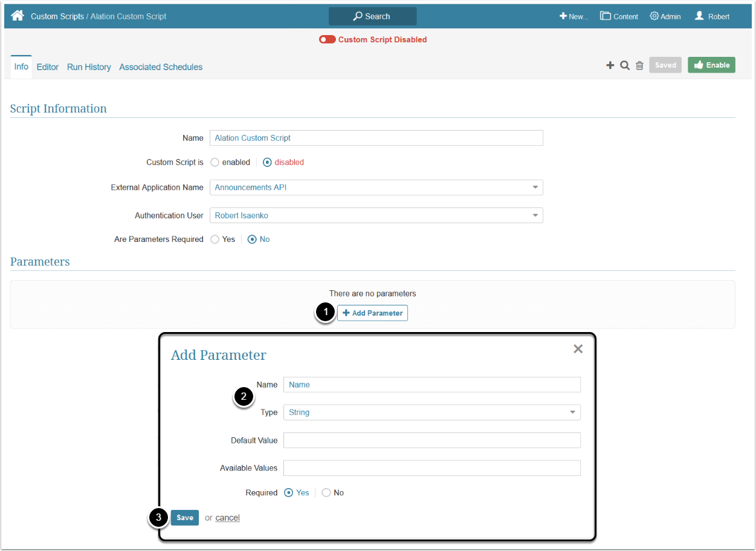The height and width of the screenshot is (551, 756).
Task: Close the Add Parameter dialog
Action: [x=578, y=349]
